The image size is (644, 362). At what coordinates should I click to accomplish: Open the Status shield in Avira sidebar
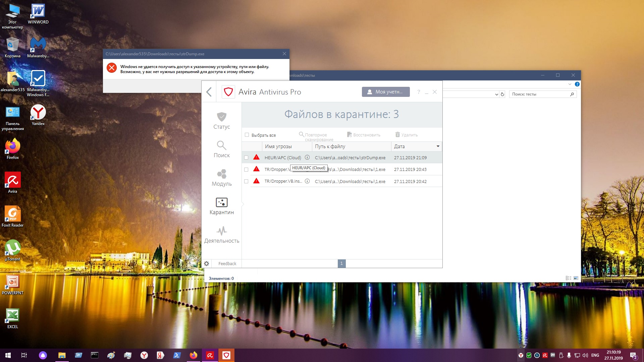tap(221, 117)
